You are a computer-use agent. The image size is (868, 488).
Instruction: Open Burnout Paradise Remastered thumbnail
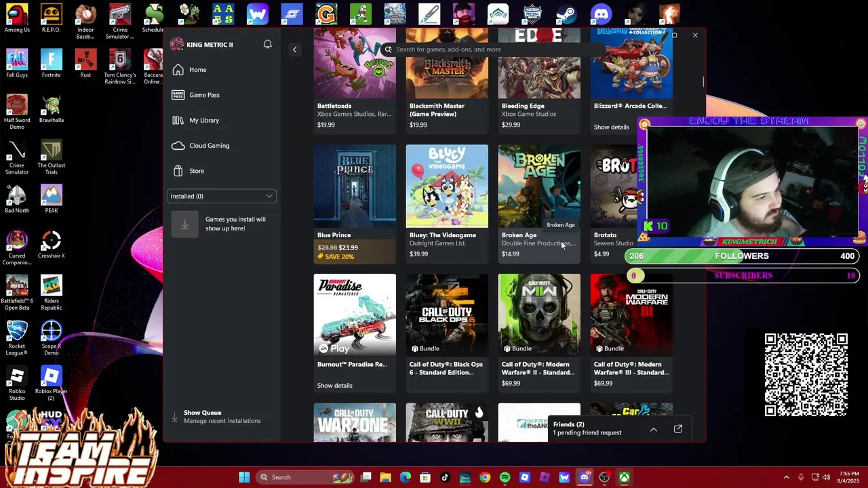coord(355,314)
